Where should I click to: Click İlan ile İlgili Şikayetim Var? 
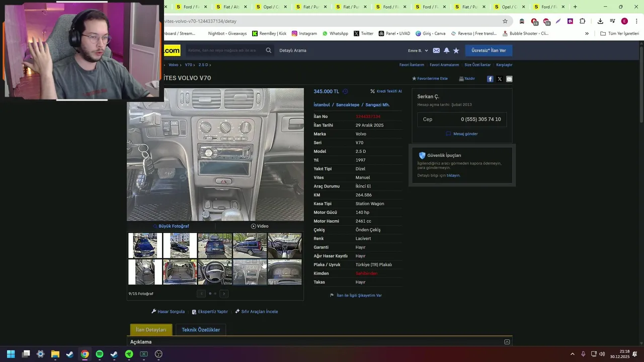(x=356, y=296)
